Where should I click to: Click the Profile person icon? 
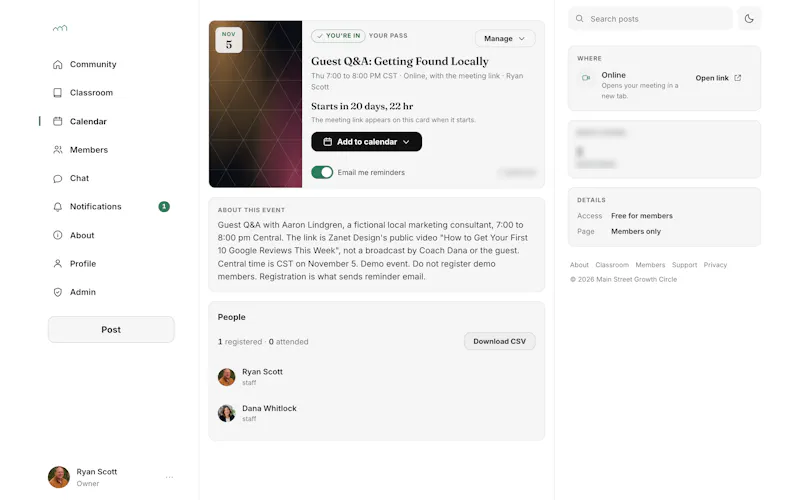point(58,264)
